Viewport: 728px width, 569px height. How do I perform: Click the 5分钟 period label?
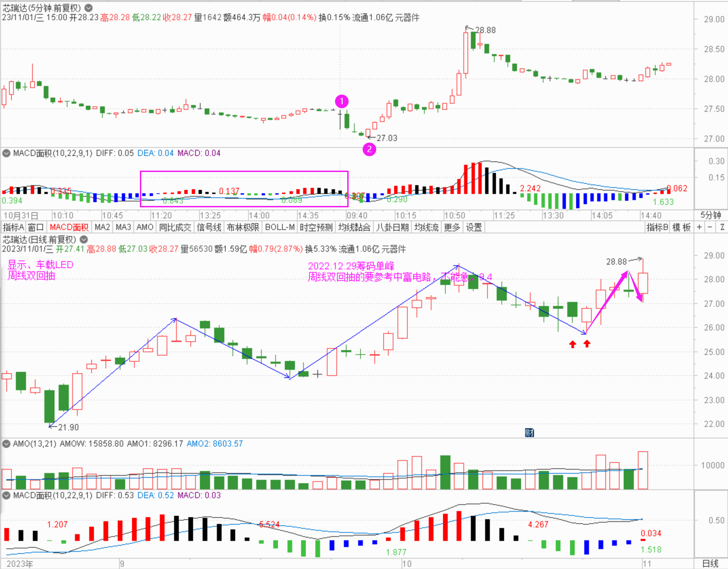pos(710,215)
